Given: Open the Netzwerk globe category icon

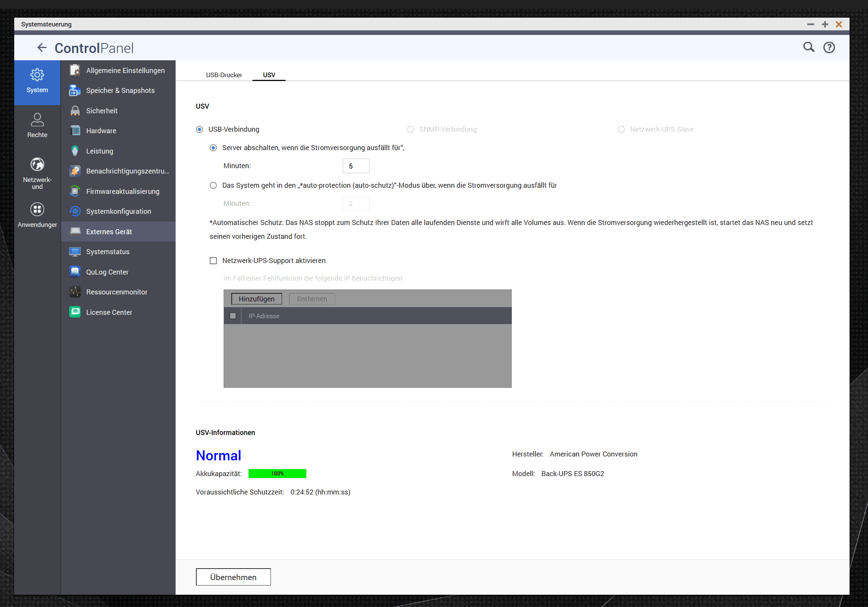Looking at the screenshot, I should [37, 165].
